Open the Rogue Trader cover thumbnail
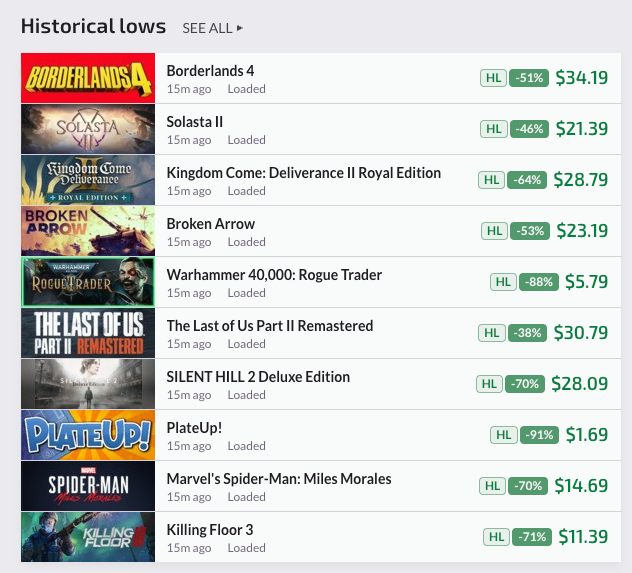This screenshot has height=573, width=632. [x=88, y=282]
